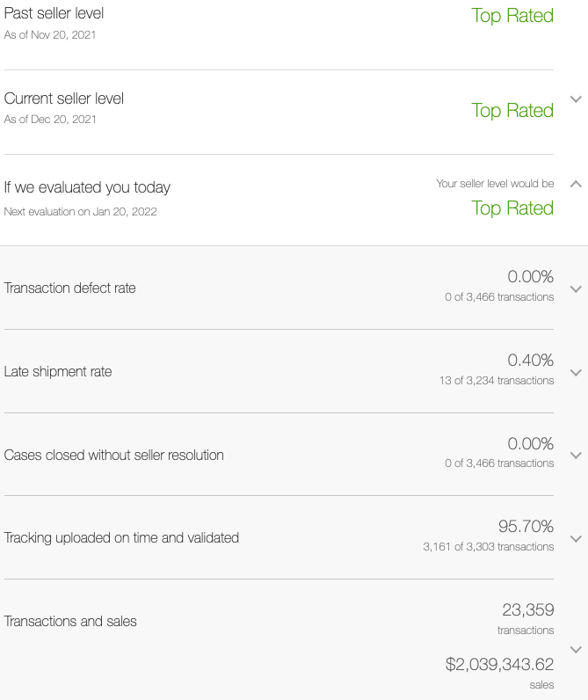Viewport: 588px width, 700px height.
Task: Expand the Current seller level chevron
Action: (x=576, y=99)
